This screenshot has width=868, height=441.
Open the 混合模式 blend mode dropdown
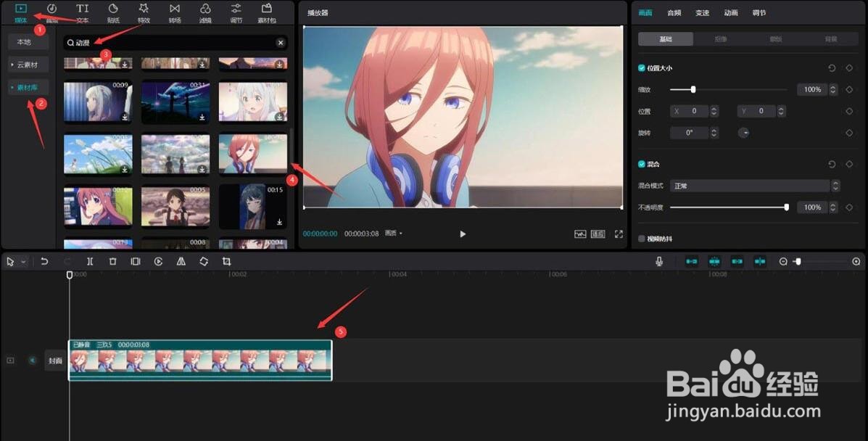(755, 186)
